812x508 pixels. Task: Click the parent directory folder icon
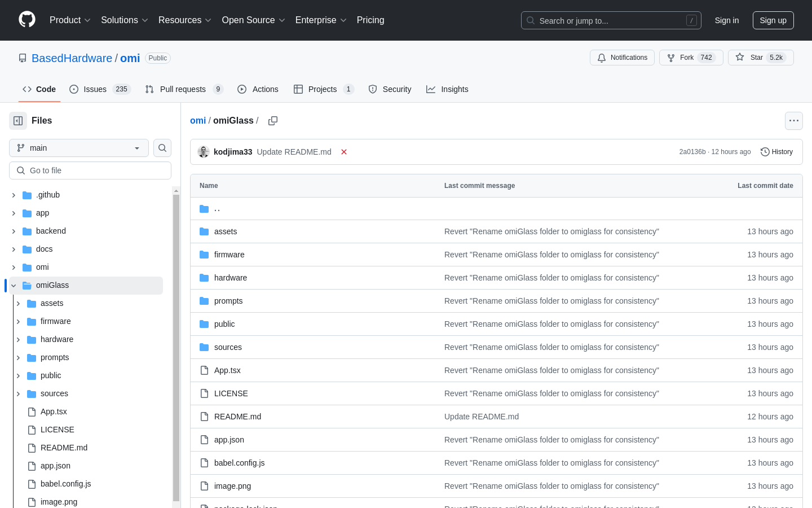click(x=204, y=209)
